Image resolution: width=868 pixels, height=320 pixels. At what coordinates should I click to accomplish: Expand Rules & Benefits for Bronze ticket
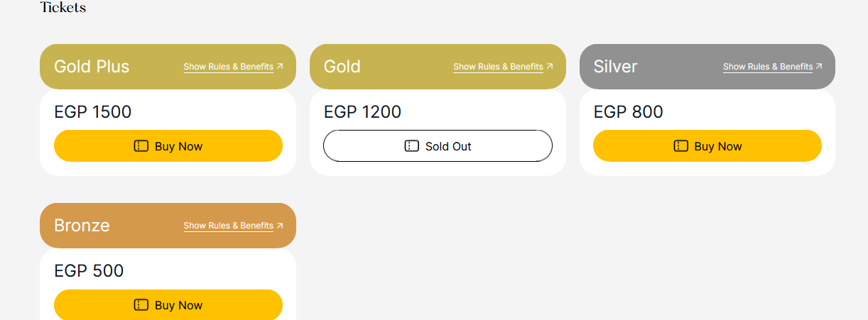228,226
